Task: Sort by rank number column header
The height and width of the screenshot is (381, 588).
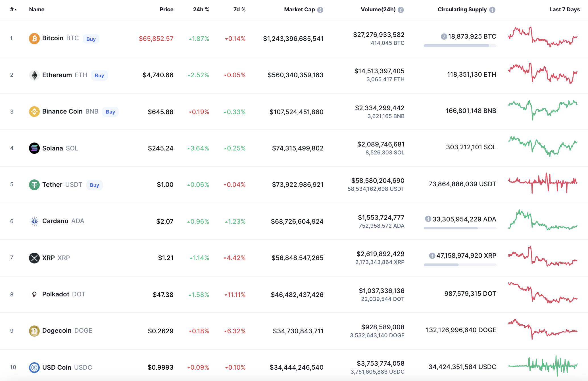Action: 13,10
